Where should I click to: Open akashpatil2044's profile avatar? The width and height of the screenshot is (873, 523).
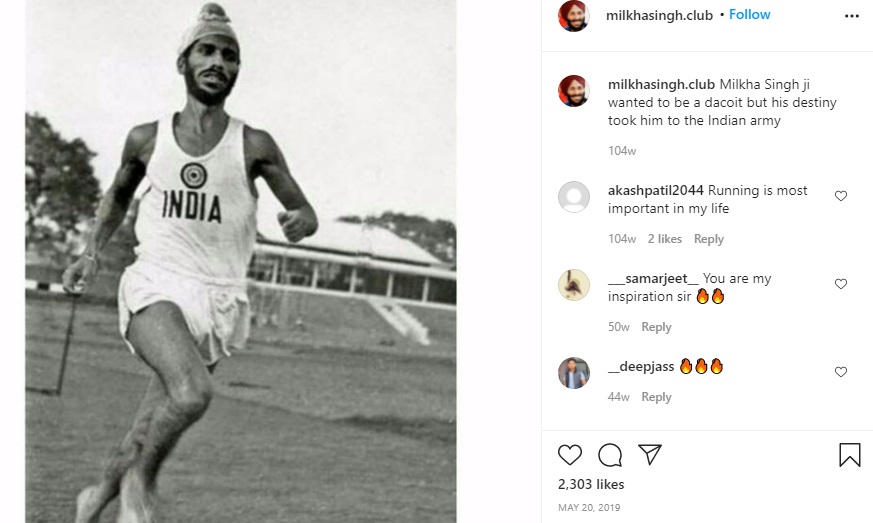click(x=574, y=197)
